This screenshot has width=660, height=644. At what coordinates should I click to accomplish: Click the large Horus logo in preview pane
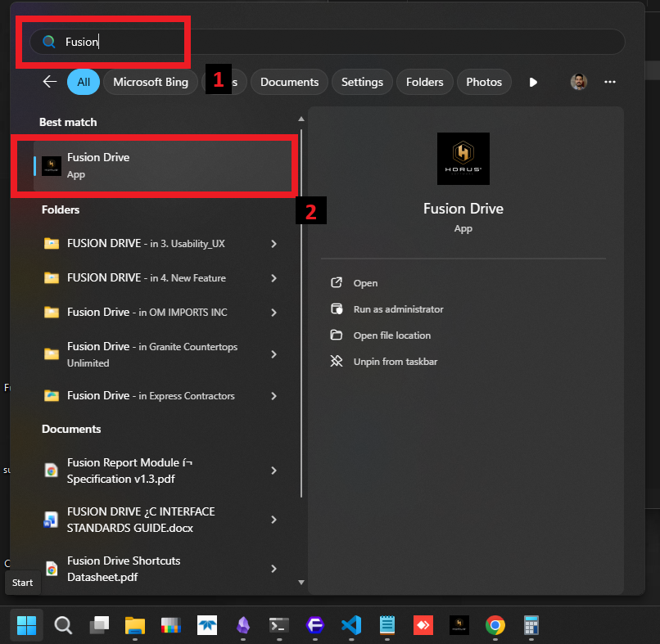(463, 159)
